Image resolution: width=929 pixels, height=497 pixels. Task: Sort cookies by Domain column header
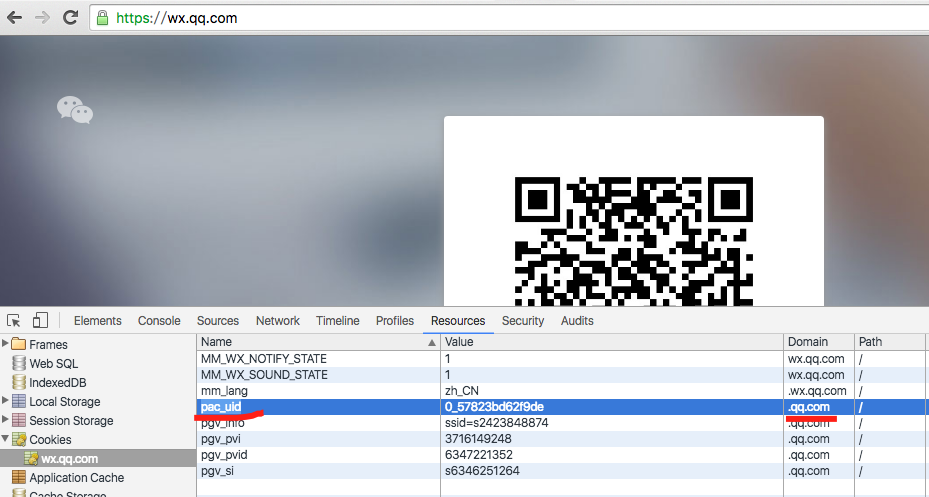click(x=819, y=342)
